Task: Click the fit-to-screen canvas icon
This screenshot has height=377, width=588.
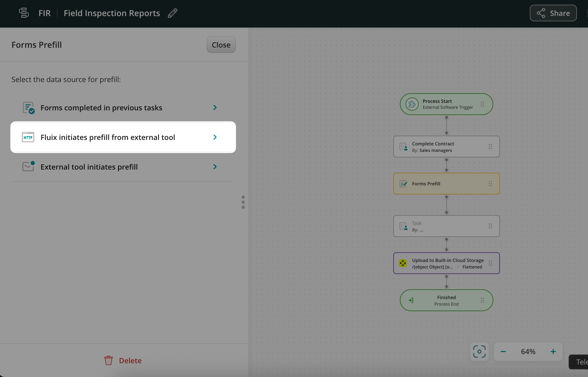Action: [479, 352]
